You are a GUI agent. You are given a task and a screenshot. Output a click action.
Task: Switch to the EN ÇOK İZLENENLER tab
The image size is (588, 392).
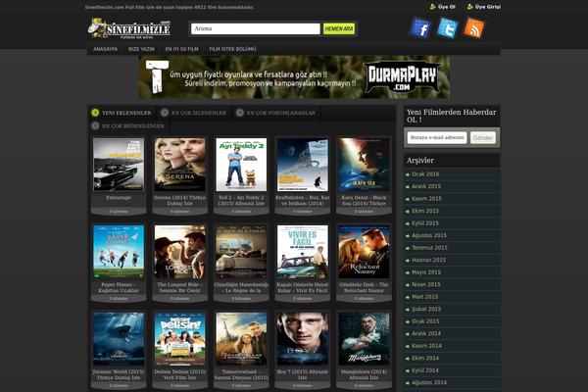[194, 113]
